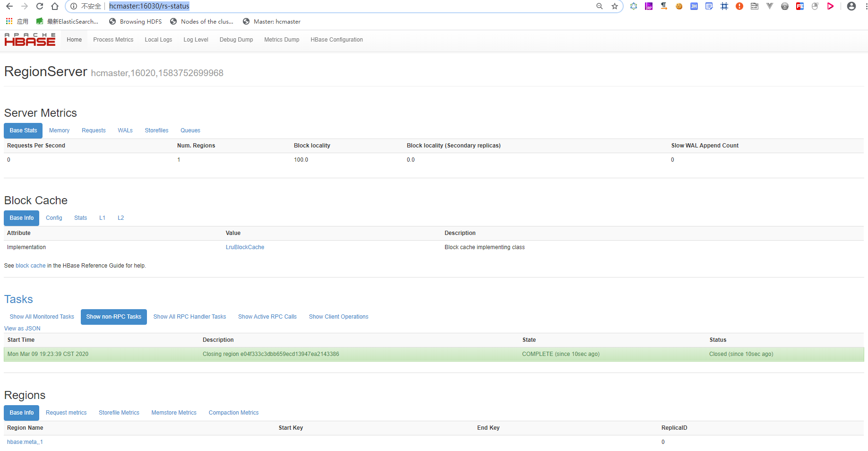Open the gray V (Vue) extension
This screenshot has height=451, width=868.
pyautogui.click(x=770, y=6)
